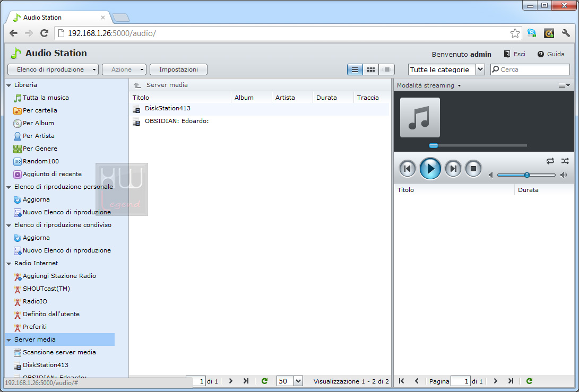Refresh the file list pagination
This screenshot has width=579, height=392.
click(264, 381)
